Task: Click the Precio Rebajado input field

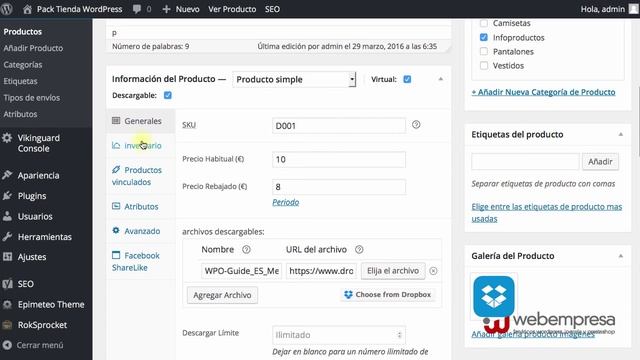Action: pos(339,187)
